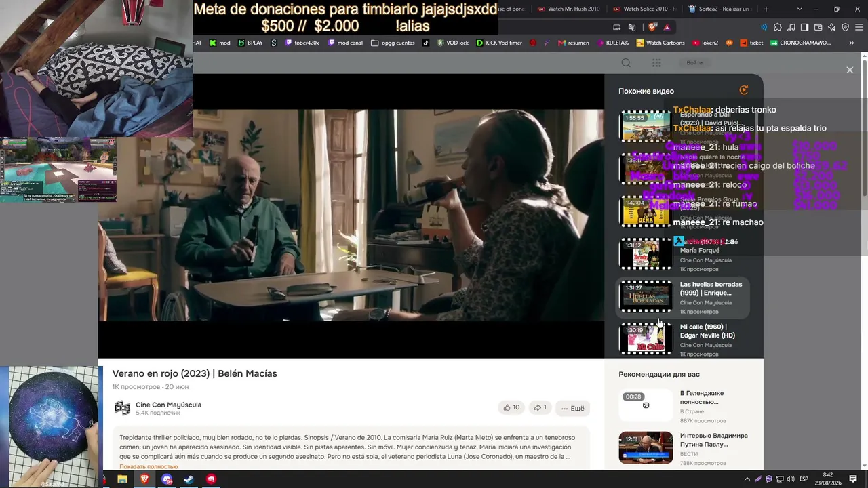Viewport: 868px width, 488px height.
Task: Open the volume speaker tray icon
Action: pyautogui.click(x=790, y=479)
